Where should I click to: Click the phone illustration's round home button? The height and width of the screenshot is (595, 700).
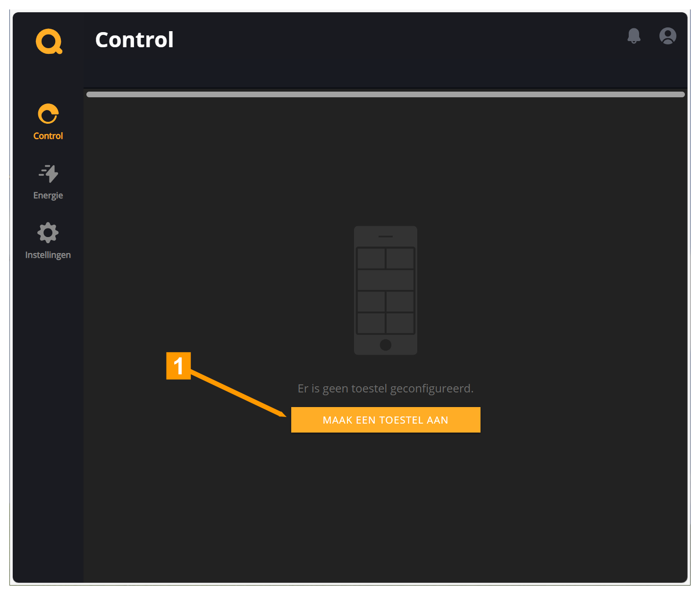coord(386,345)
